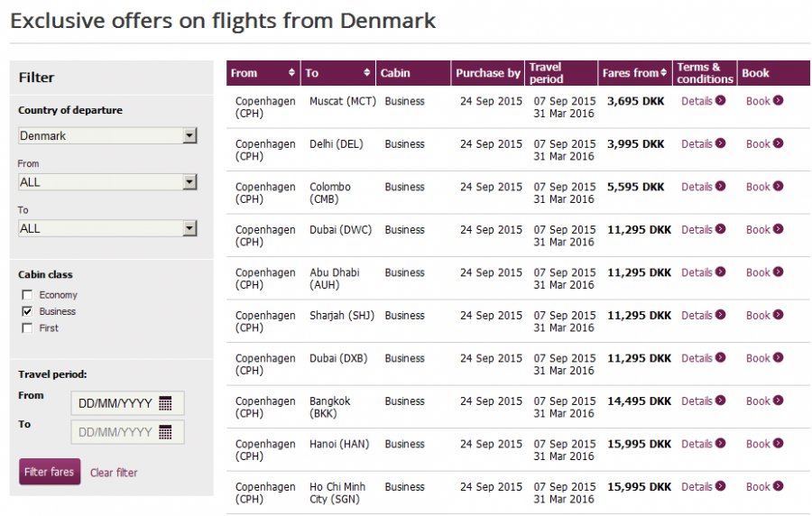Click the Details arrow icon for Ho Chi Minh City
Screen dimensions: 812x516
(x=720, y=486)
